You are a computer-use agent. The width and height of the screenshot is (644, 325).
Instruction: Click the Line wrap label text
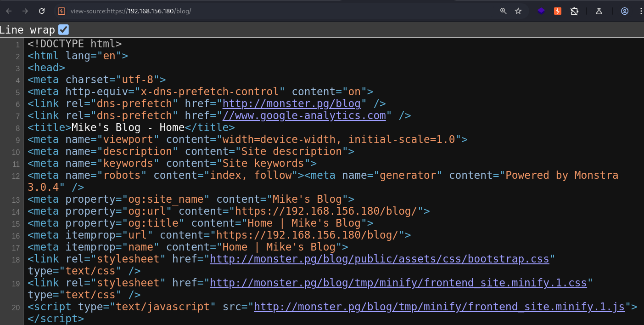click(x=28, y=30)
